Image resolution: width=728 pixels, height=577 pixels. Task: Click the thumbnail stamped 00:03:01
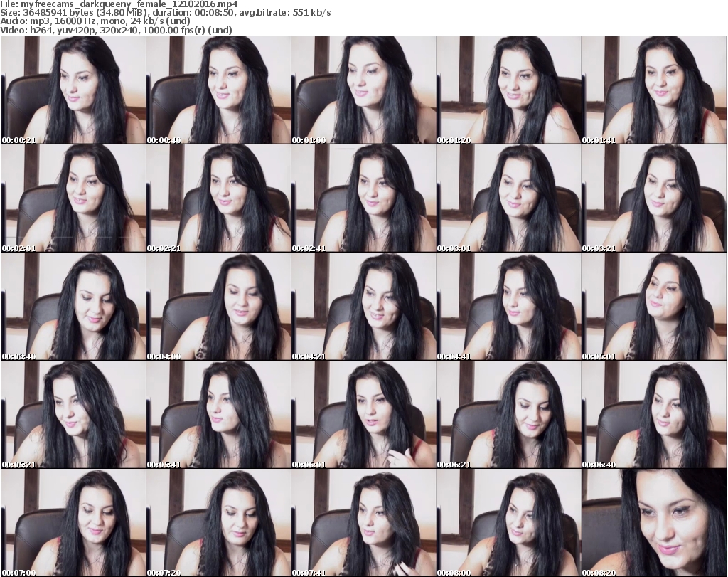[x=509, y=198]
